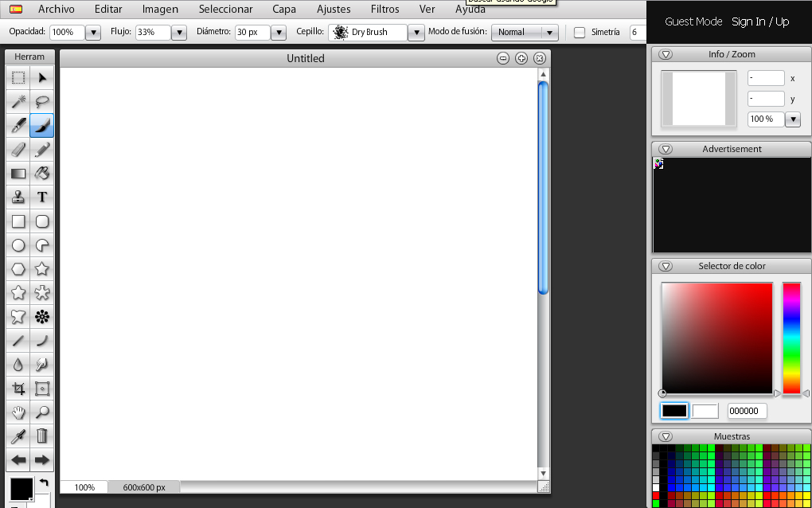Viewport: 812px width, 508px height.
Task: Open the Opacidad dropdown arrow
Action: click(93, 33)
